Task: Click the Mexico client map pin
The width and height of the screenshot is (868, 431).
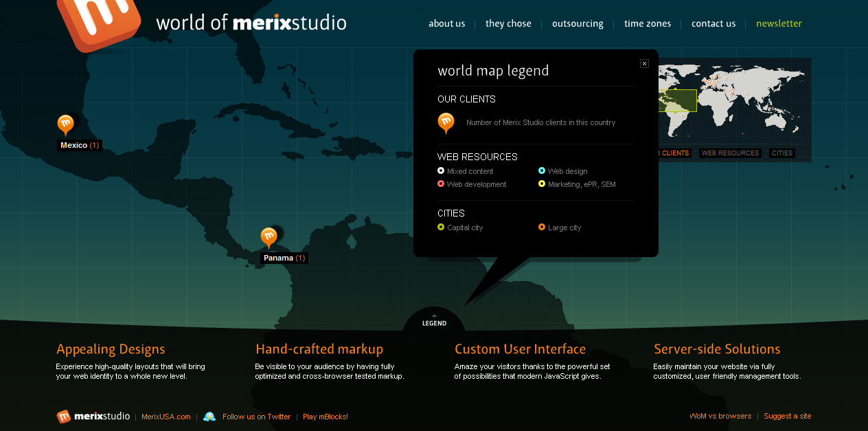Action: (65, 124)
